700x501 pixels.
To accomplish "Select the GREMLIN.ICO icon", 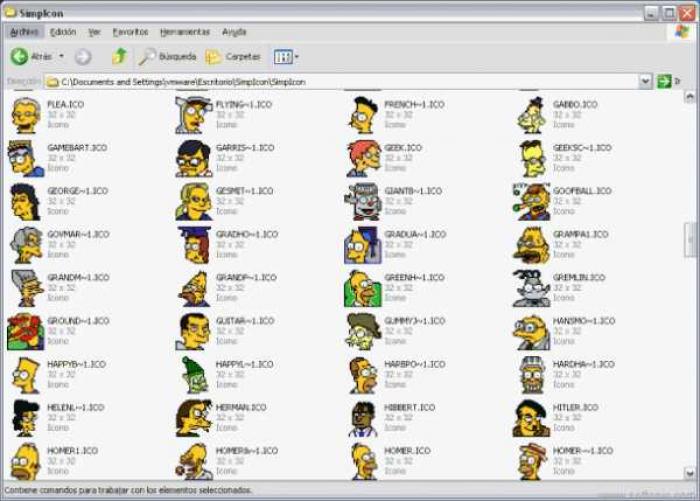I will point(531,288).
